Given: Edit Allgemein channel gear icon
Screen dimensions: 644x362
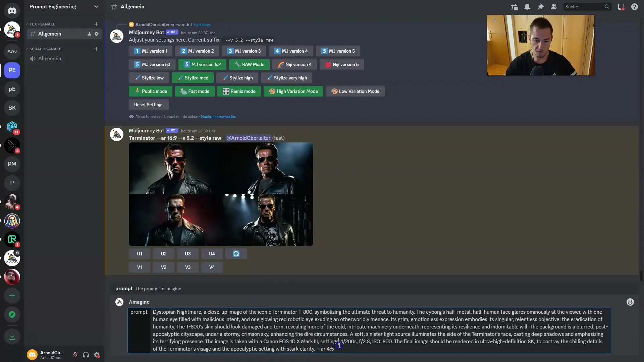Looking at the screenshot, I should click(x=97, y=34).
